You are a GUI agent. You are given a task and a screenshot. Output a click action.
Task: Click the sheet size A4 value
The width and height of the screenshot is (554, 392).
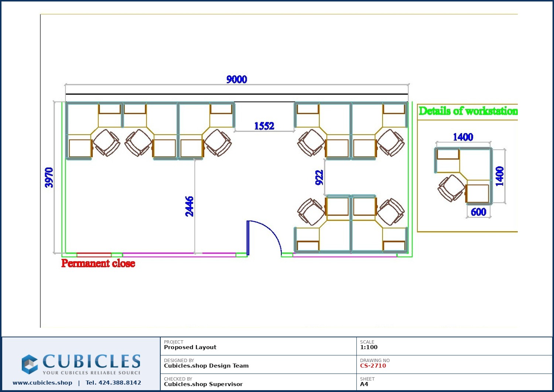point(364,384)
